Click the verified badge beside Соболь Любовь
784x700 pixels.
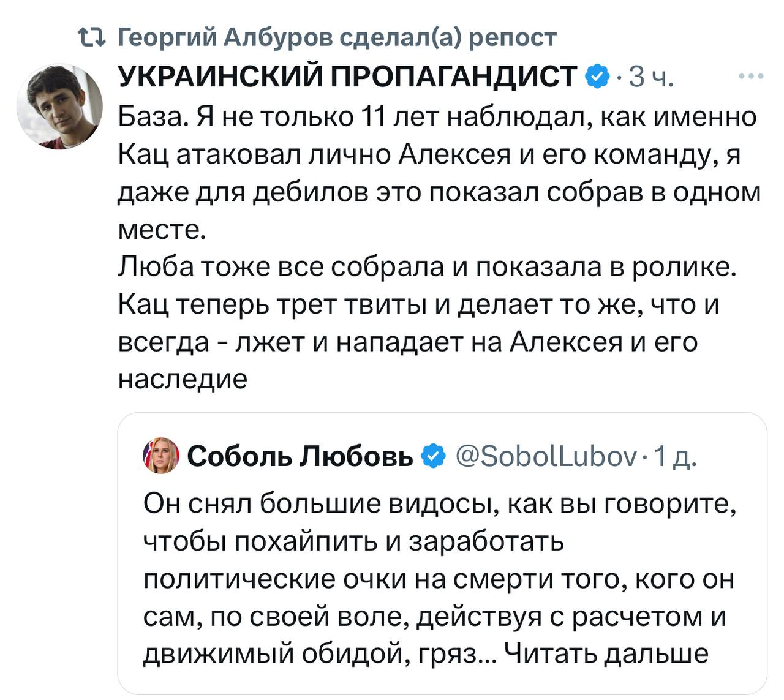point(434,456)
